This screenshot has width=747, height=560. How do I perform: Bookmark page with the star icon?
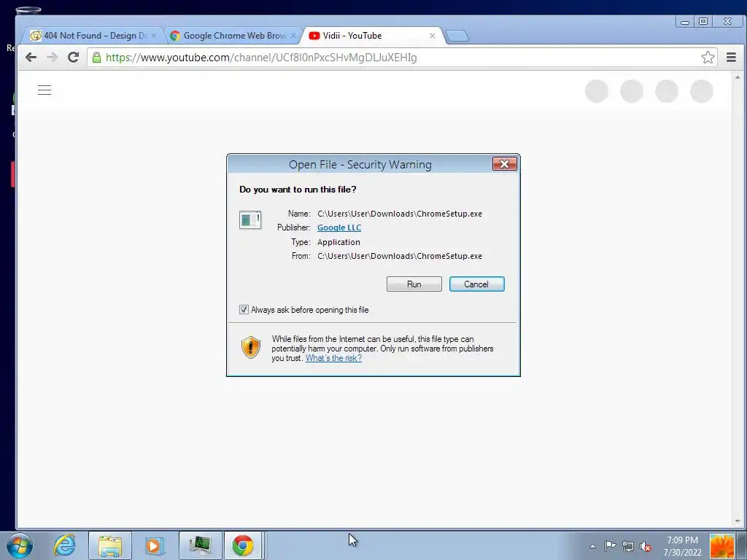pyautogui.click(x=708, y=58)
